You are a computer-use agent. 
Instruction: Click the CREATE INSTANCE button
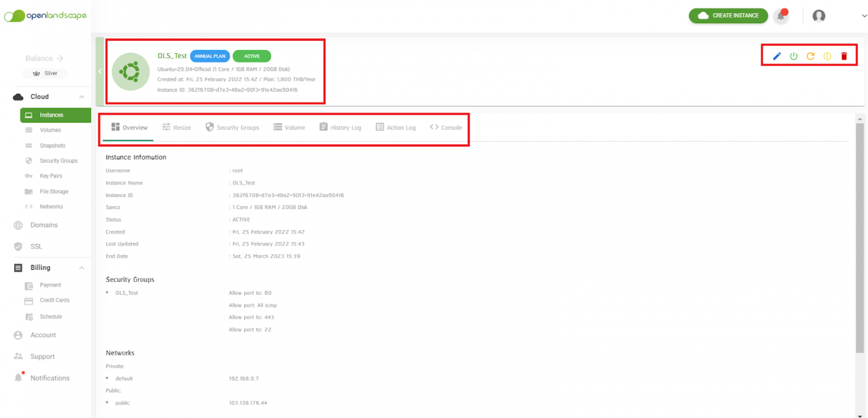[728, 16]
